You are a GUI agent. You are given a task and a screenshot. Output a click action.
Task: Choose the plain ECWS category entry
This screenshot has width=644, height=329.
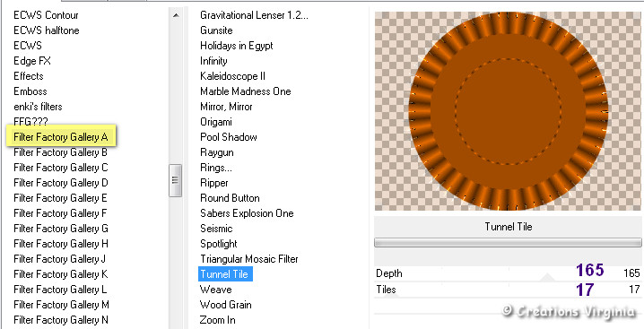[x=28, y=46]
